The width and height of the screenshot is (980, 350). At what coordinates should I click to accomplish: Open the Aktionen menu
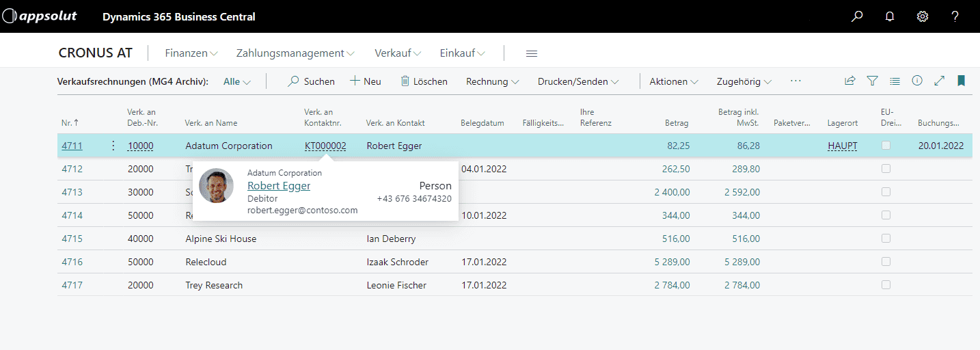click(674, 81)
